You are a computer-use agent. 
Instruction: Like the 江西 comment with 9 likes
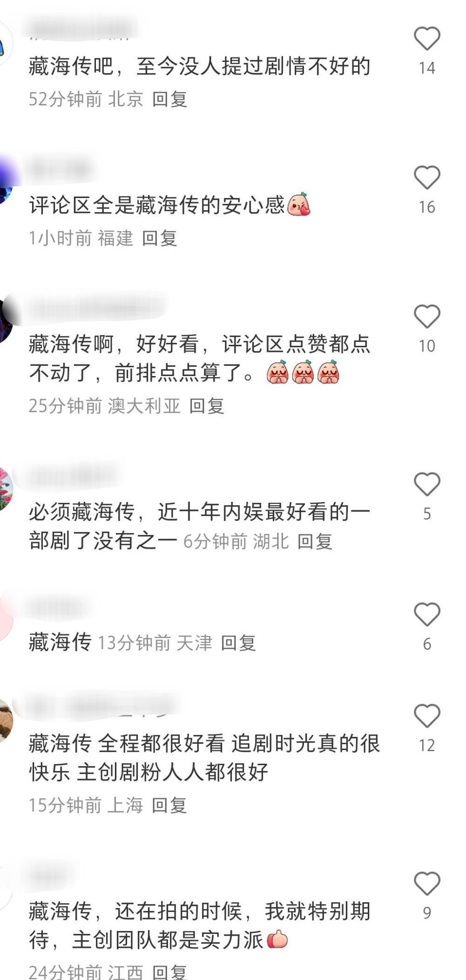427,884
